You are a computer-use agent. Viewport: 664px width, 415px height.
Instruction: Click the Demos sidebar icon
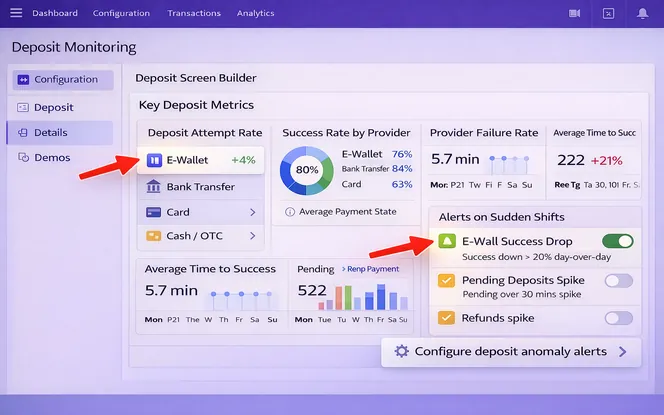[23, 158]
